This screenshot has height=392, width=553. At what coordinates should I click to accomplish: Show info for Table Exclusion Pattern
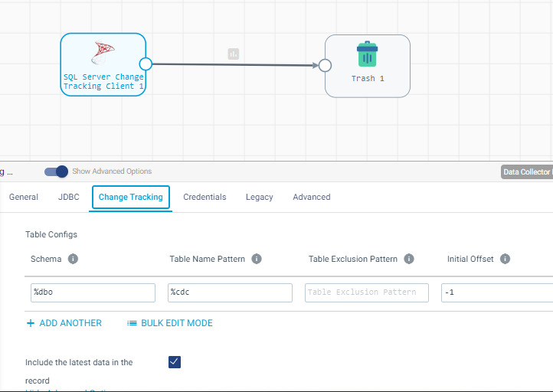[409, 259]
